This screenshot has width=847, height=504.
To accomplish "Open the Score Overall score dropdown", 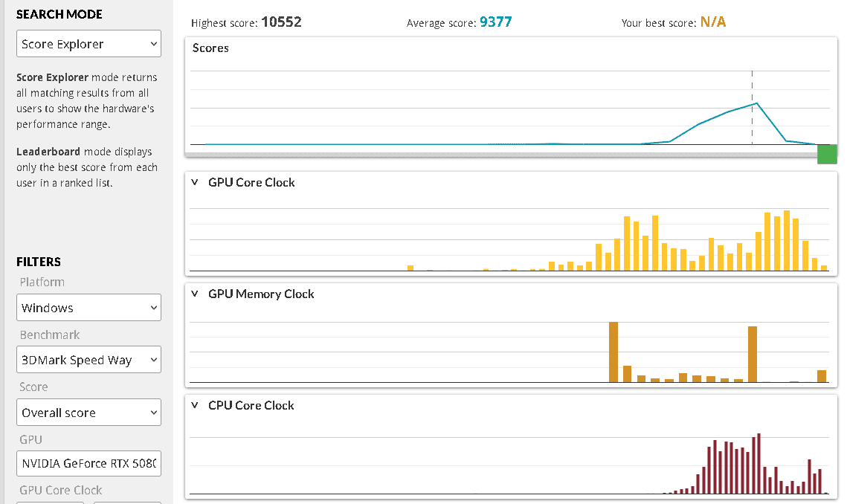I will pos(88,412).
